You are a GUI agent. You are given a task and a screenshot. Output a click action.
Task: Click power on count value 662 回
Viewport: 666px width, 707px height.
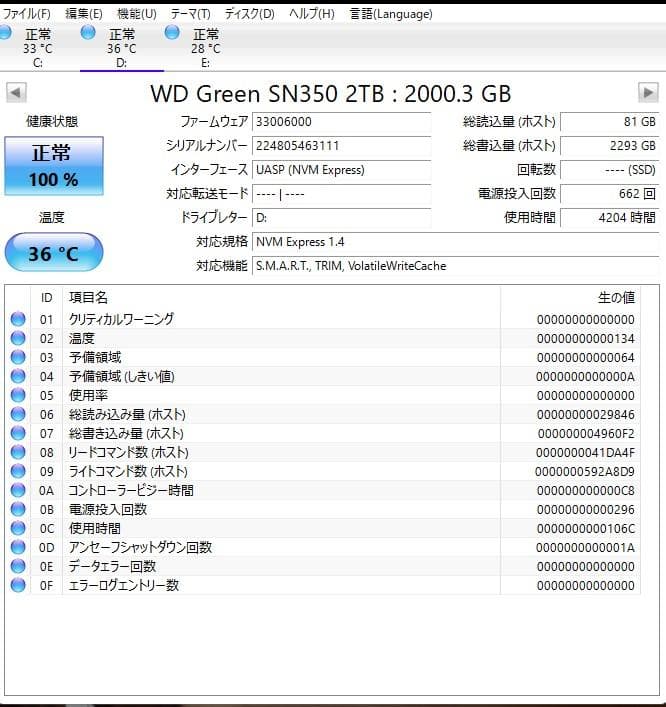610,194
